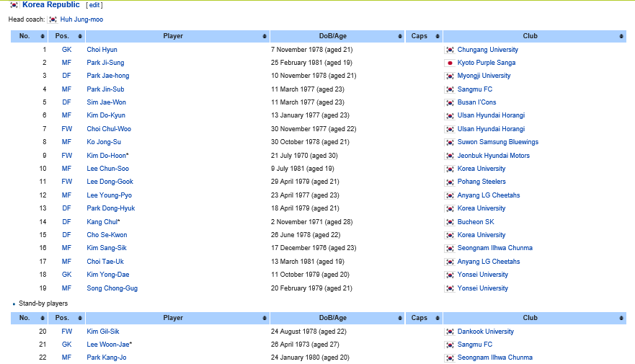Click the flag icon beside Bucheon SK
The image size is (635, 364).
(x=450, y=222)
